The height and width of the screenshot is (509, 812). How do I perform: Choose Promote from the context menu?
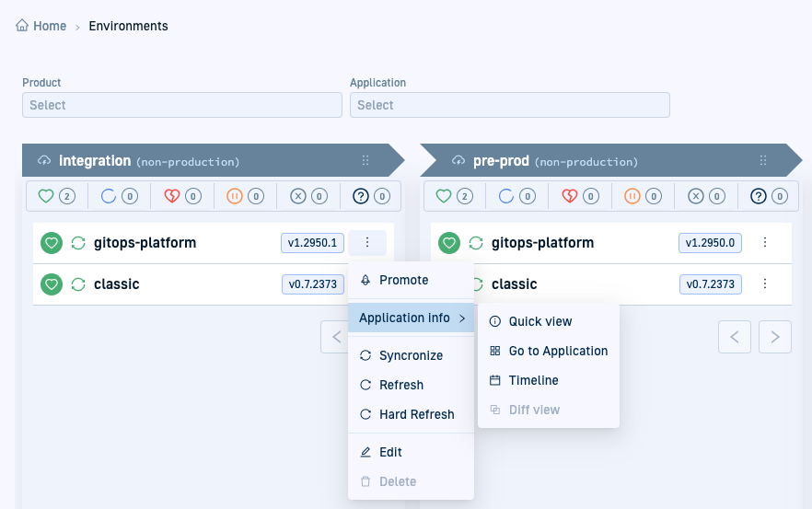403,280
